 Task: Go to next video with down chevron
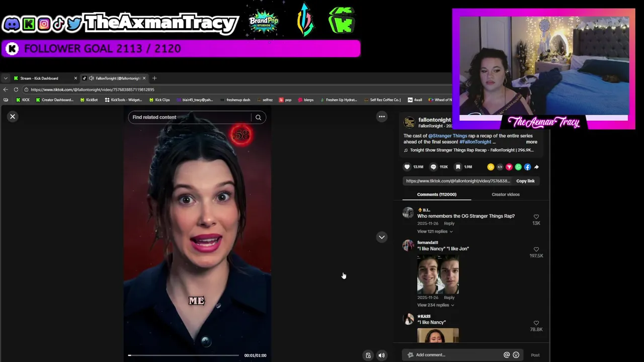point(382,237)
